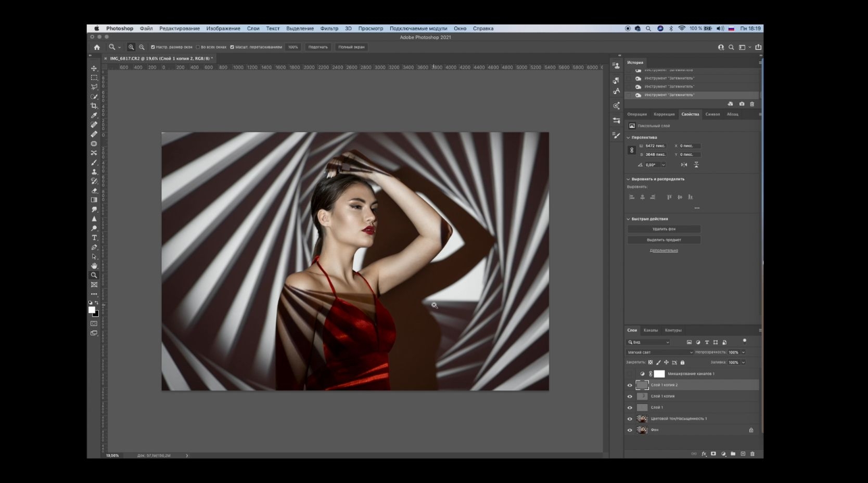Select the Pen tool
This screenshot has width=868, height=483.
[94, 247]
